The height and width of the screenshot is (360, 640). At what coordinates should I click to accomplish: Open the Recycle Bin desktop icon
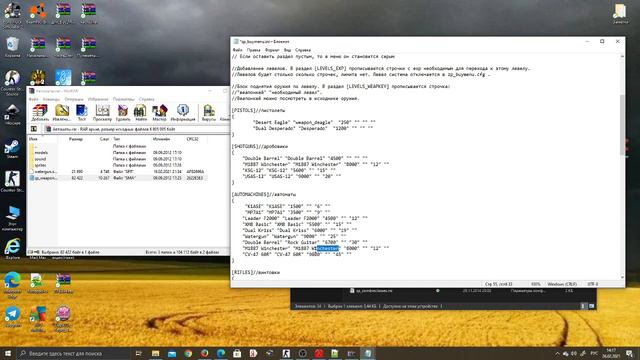(x=12, y=47)
